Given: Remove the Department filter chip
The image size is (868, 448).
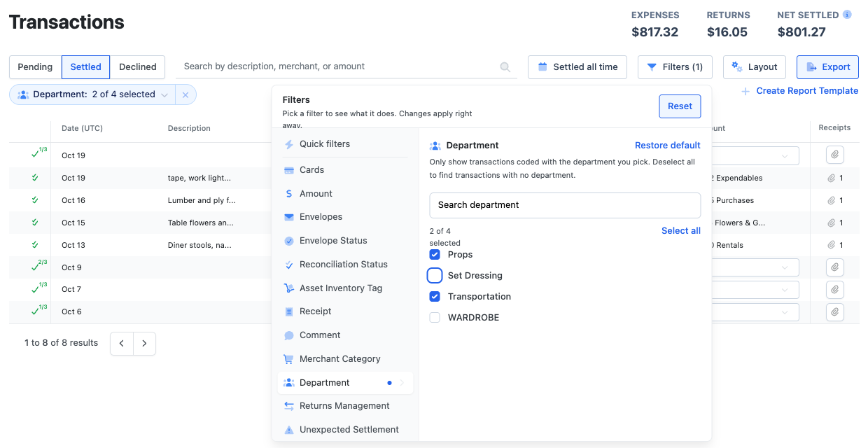Looking at the screenshot, I should pyautogui.click(x=185, y=94).
